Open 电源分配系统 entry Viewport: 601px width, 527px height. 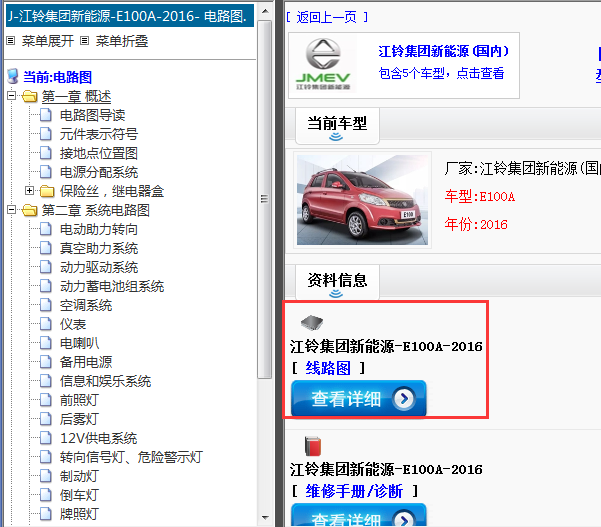(x=99, y=172)
